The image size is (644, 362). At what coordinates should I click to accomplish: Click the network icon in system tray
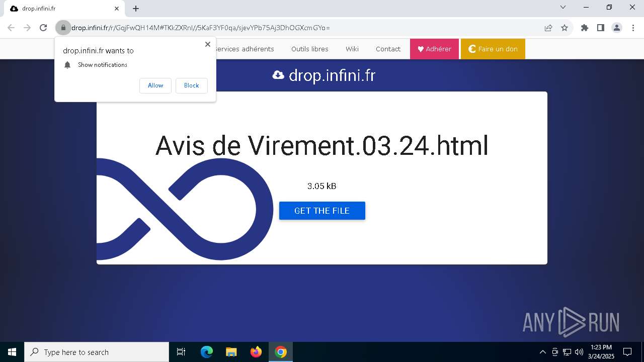[567, 352]
